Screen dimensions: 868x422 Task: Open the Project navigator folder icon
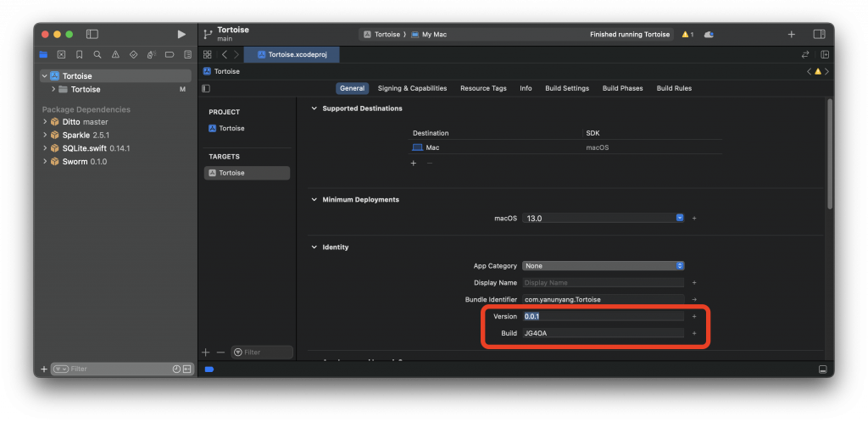click(x=44, y=55)
